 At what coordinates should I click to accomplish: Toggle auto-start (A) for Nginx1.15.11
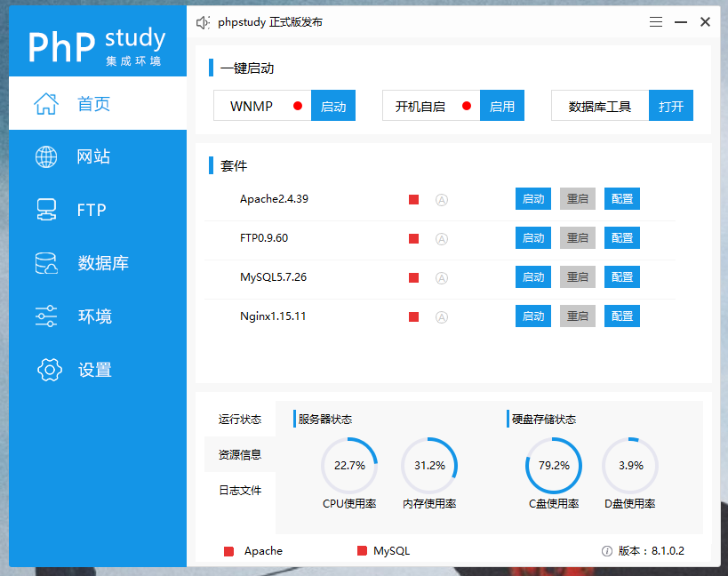[x=442, y=316]
